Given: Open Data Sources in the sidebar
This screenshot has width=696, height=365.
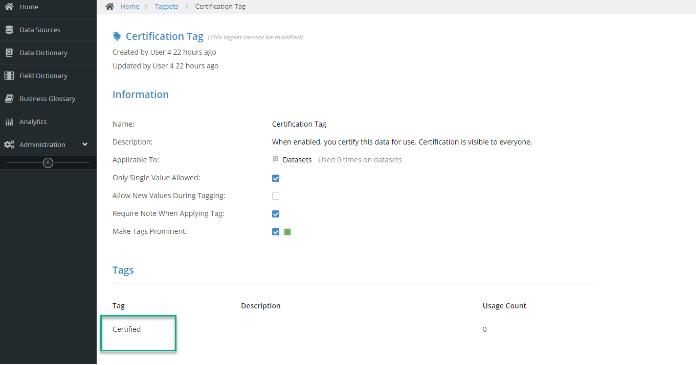Looking at the screenshot, I should tap(48, 30).
